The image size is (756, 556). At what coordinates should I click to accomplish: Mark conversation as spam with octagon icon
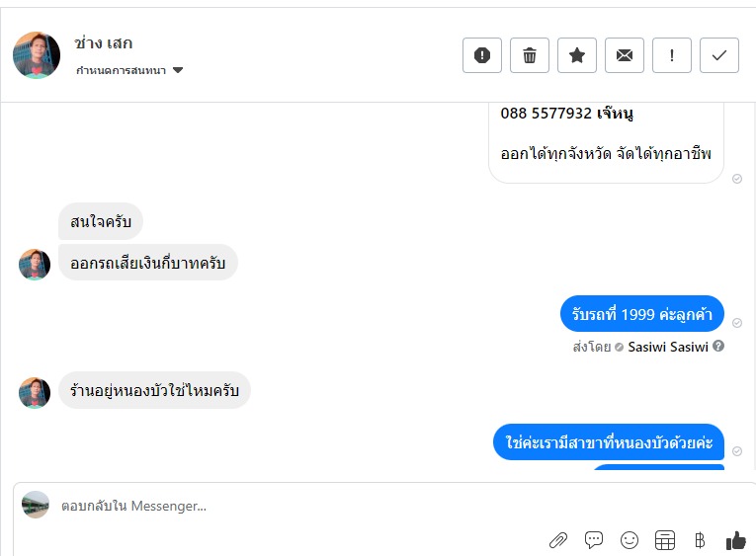(x=482, y=55)
